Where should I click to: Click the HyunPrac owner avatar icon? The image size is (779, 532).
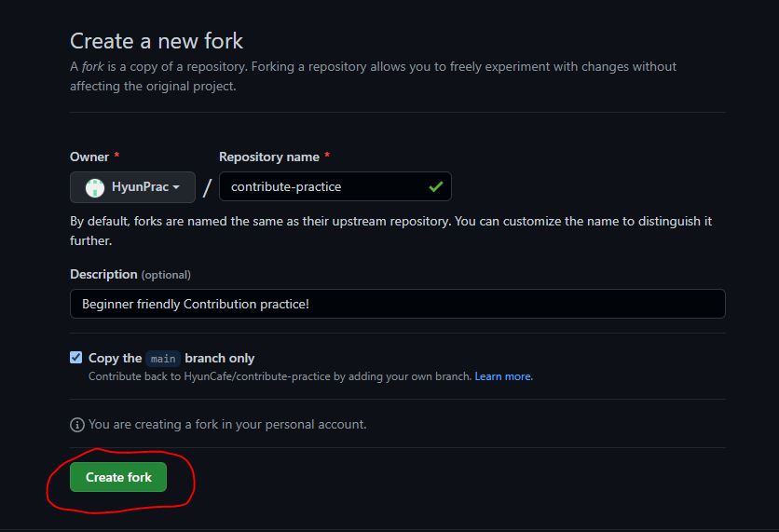point(94,187)
